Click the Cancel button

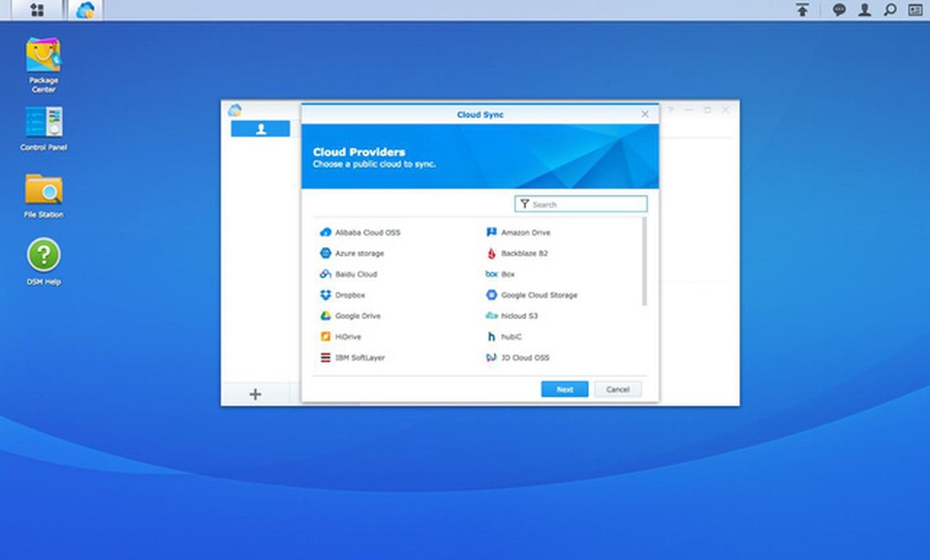pos(617,389)
